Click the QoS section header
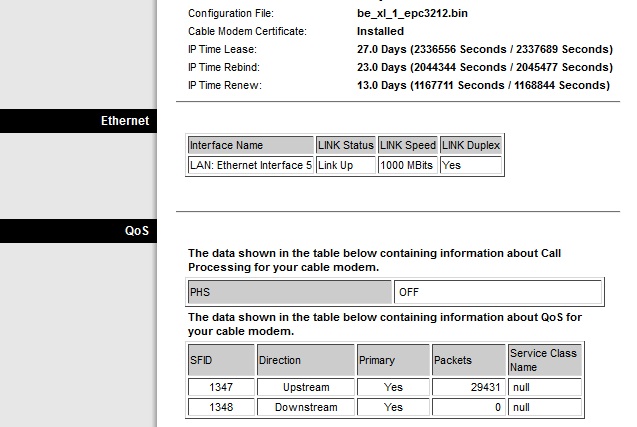Screen dimensions: 637x427 click(136, 231)
